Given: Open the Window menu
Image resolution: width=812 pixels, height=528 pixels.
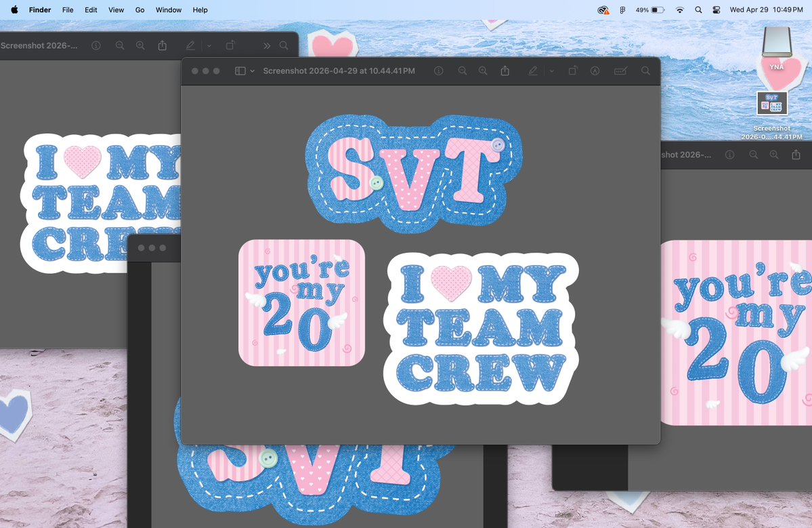Looking at the screenshot, I should point(169,10).
